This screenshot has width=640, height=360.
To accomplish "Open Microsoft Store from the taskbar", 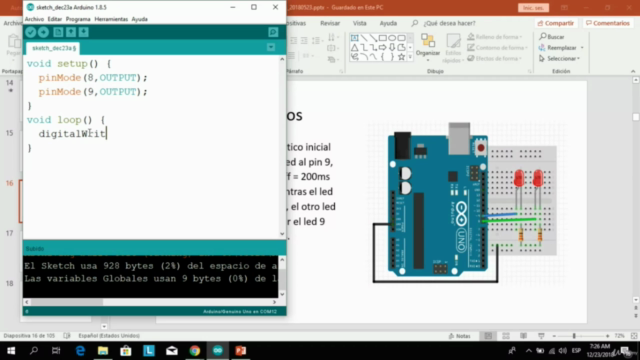I will [x=126, y=351].
